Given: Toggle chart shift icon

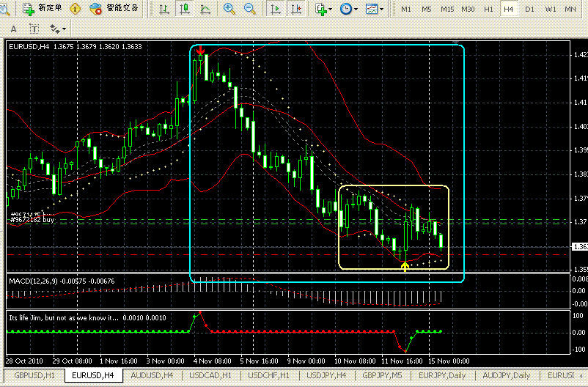Looking at the screenshot, I should pyautogui.click(x=296, y=9).
